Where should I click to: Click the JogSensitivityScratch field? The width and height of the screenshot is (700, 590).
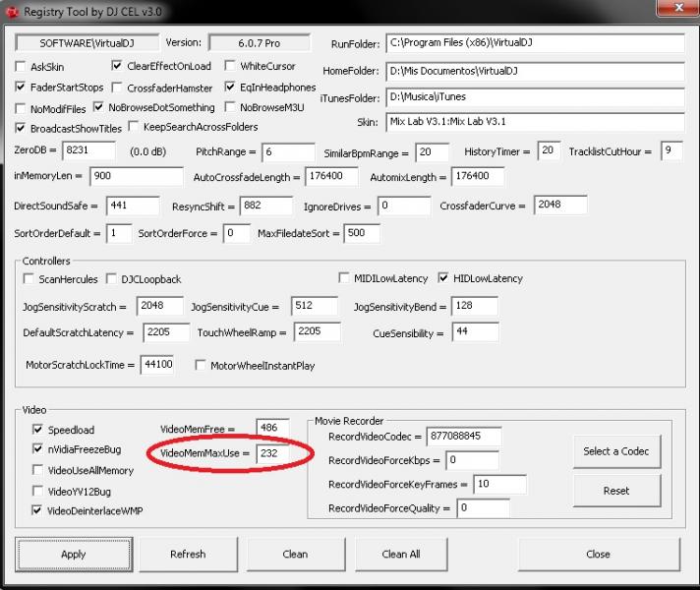pos(160,306)
